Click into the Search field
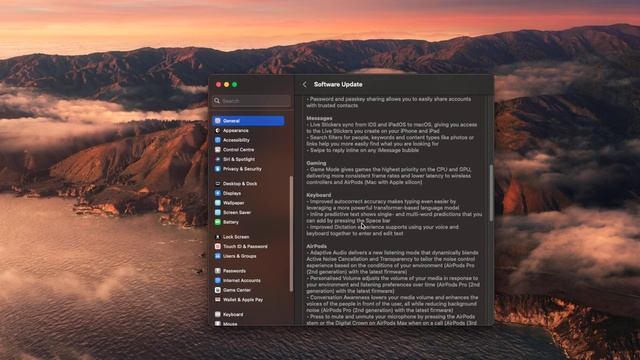This screenshot has height=360, width=640. pyautogui.click(x=251, y=100)
